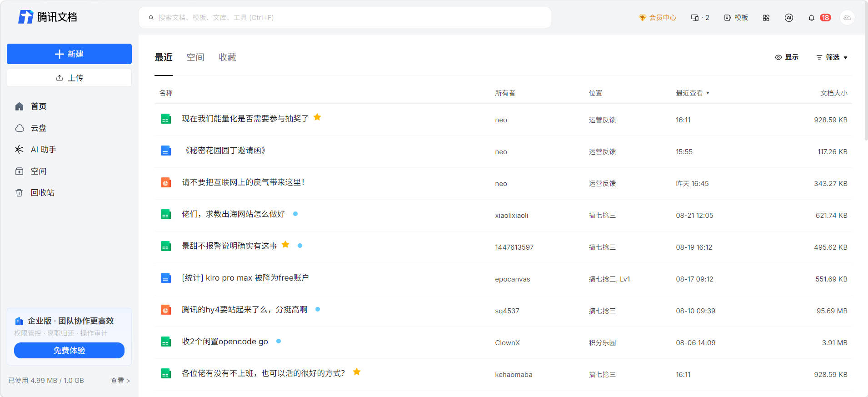
Task: Click the unread badge showing 18
Action: [x=825, y=18]
